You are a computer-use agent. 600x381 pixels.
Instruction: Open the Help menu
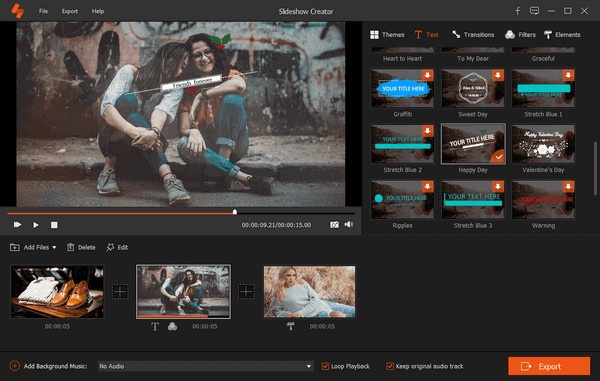pos(98,11)
